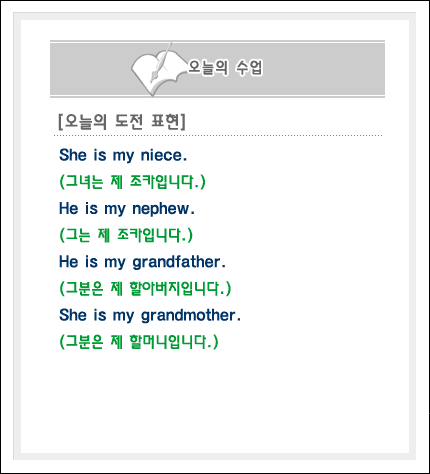Click the translation (그분은 제 할아버지입니다.)
Image resolution: width=430 pixels, height=474 pixels.
[145, 288]
